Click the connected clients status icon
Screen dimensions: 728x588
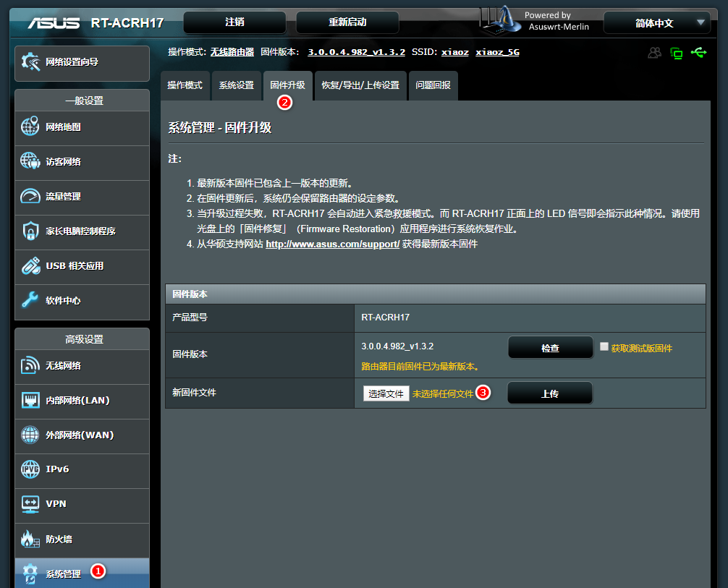point(655,53)
